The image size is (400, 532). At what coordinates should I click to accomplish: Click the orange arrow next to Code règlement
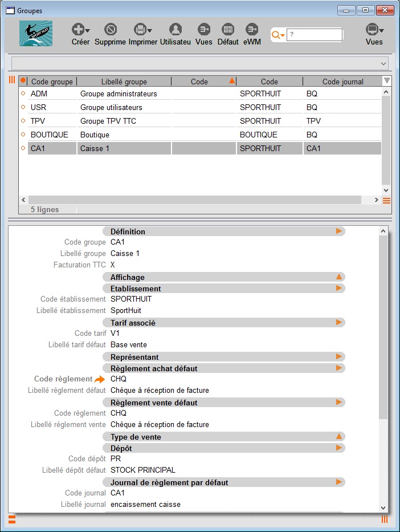(100, 379)
